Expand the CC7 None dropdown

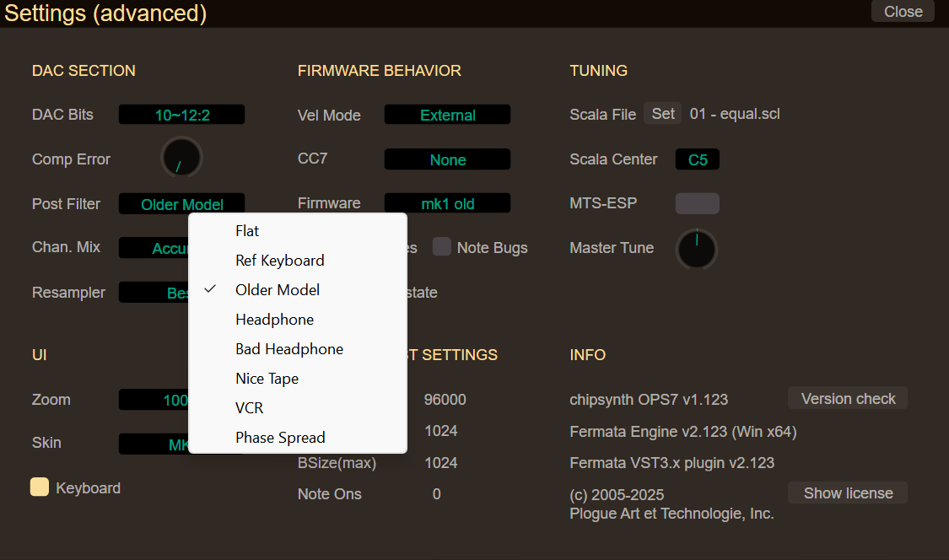(447, 159)
